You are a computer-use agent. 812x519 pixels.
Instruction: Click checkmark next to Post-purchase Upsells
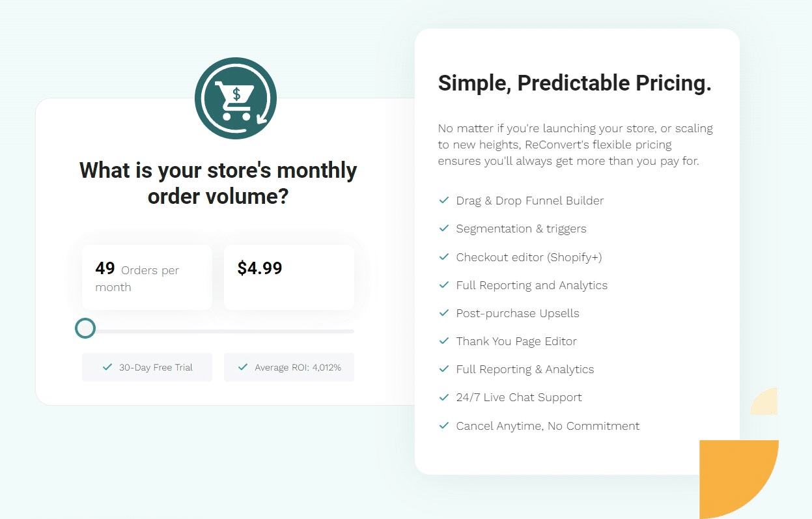444,313
